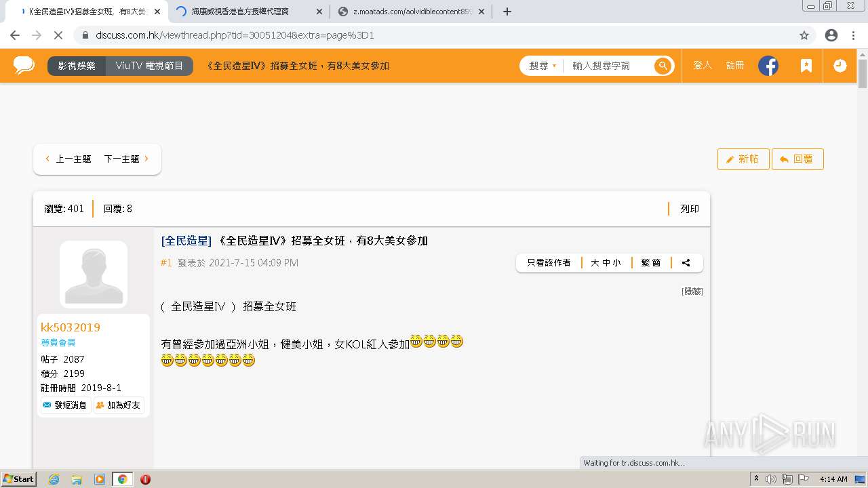The width and height of the screenshot is (868, 488).
Task: Click 發短消息 send message button
Action: point(65,405)
